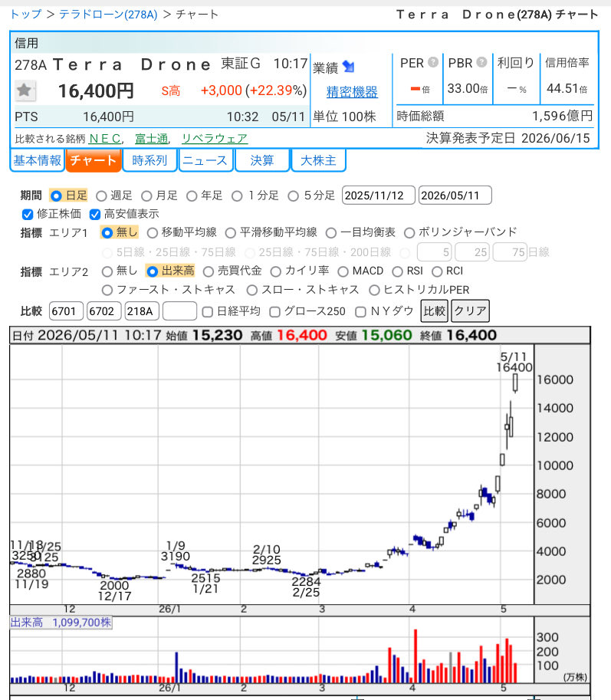Click the 時価総額 1,596億円 value
Screen dimensions: 611x700
tap(563, 116)
